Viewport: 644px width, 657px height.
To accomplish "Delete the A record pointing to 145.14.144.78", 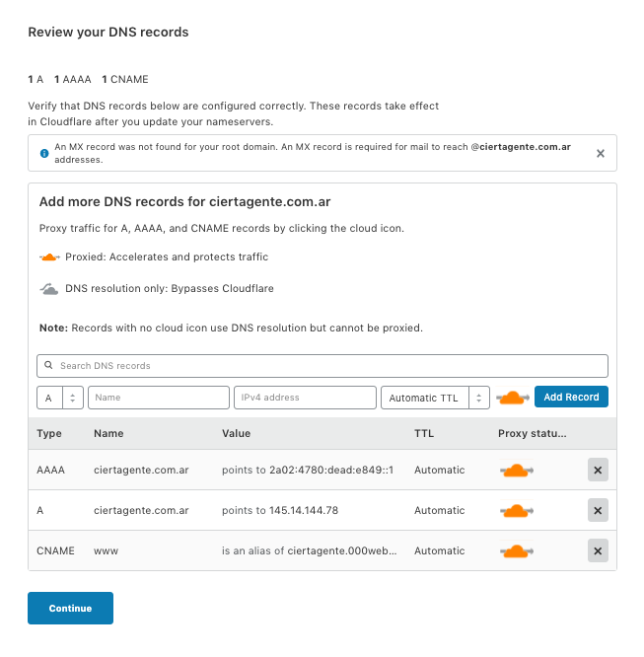I will point(598,510).
